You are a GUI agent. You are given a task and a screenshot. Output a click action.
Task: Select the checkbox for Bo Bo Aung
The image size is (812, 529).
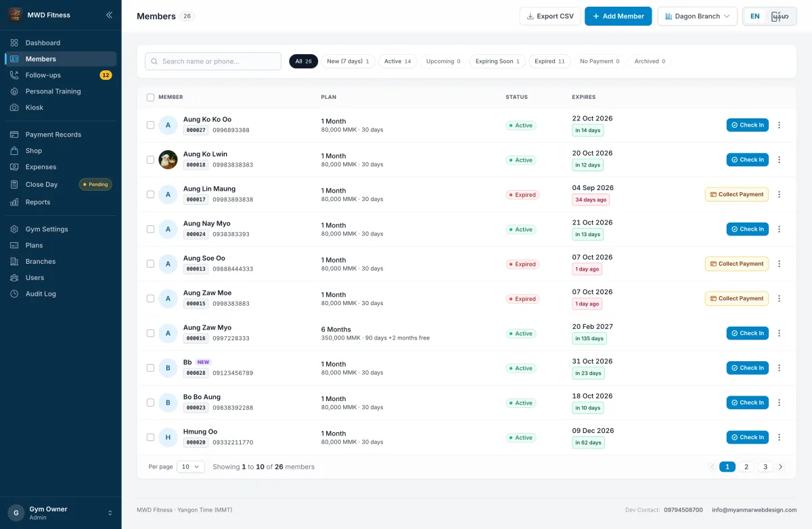tap(150, 403)
